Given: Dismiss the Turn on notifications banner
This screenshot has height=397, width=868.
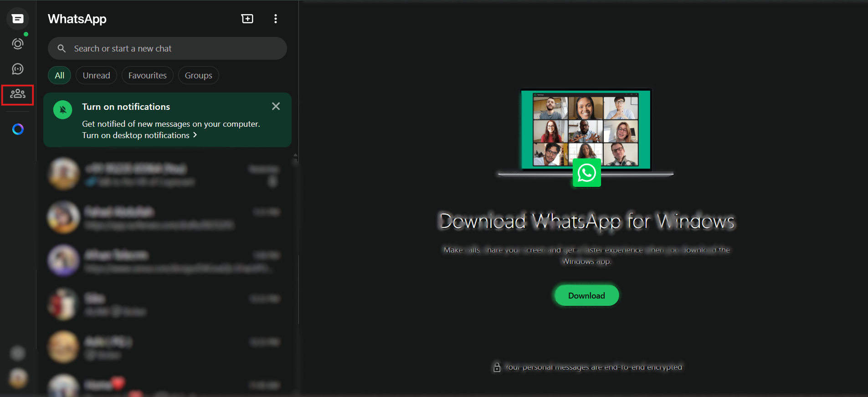Looking at the screenshot, I should (276, 106).
